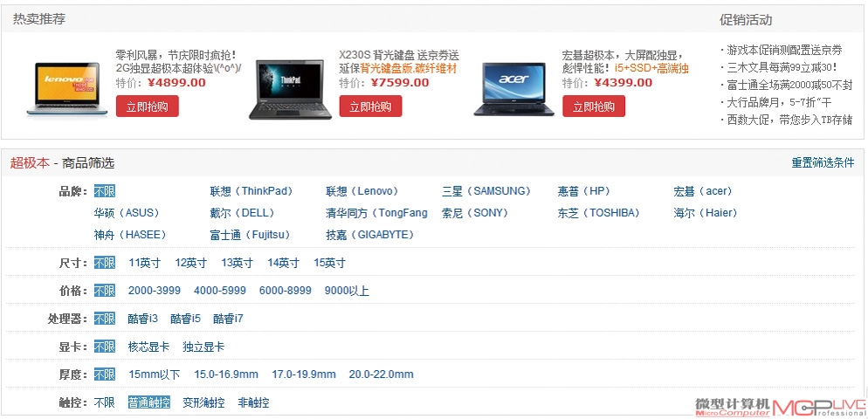
Task: Pick the 6000-8999 price range
Action: pos(285,291)
